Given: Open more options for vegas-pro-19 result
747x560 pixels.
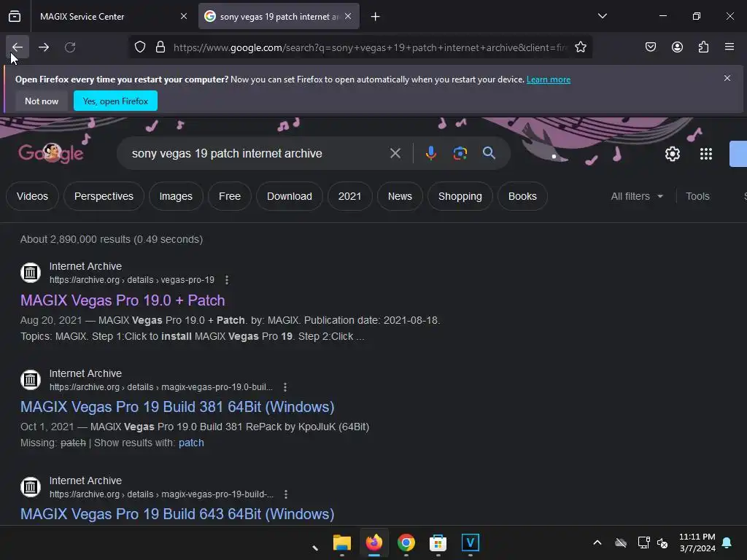Looking at the screenshot, I should pos(227,280).
